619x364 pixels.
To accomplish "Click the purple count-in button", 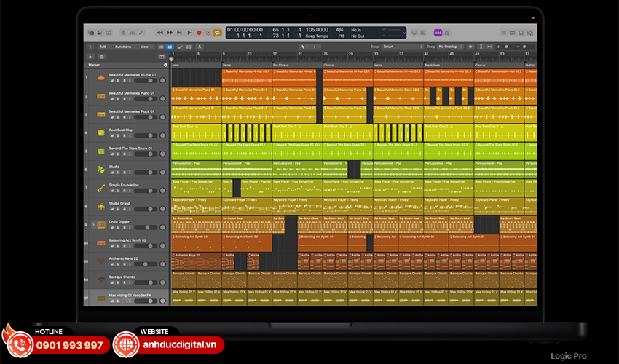I will point(438,33).
